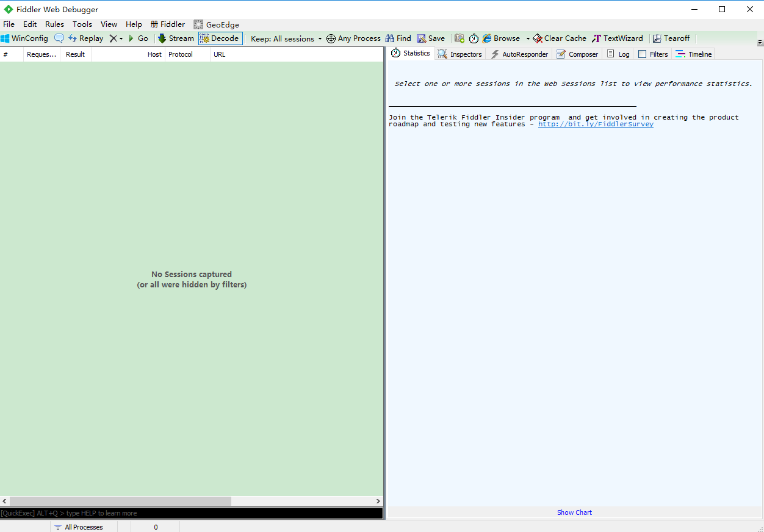Expand toolbar overflow arrow at right edge
Viewport: 764px width, 532px height.
(760, 43)
